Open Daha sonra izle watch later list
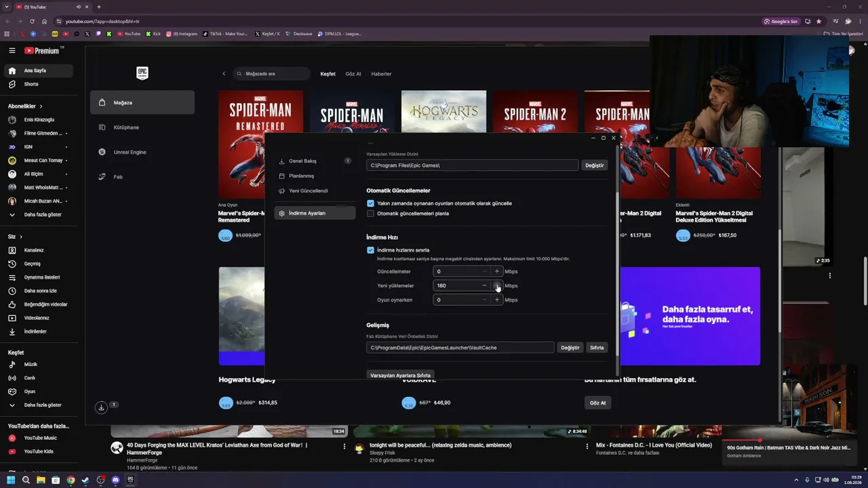The width and height of the screenshot is (868, 488). (x=41, y=291)
